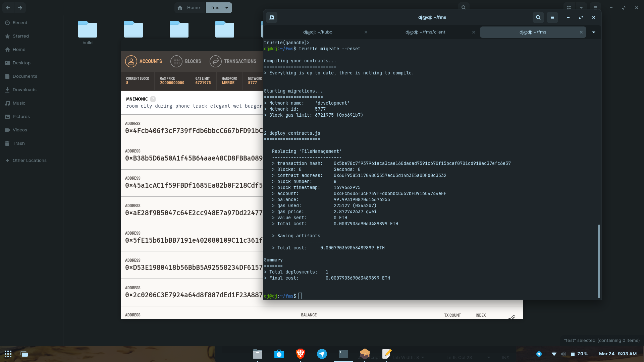
Task: Open Telegram from the taskbar
Action: 322,354
